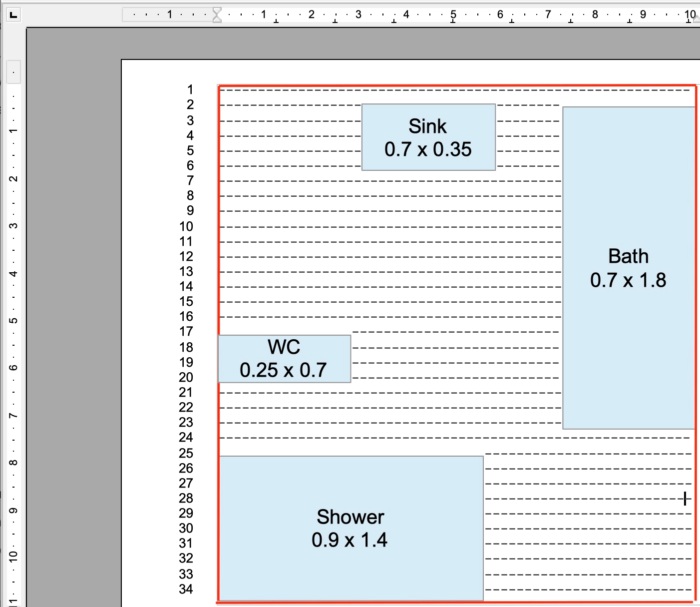Screen dimensions: 700x607
Task: Click the 3 mark on the horizontal ruler
Action: pyautogui.click(x=358, y=14)
